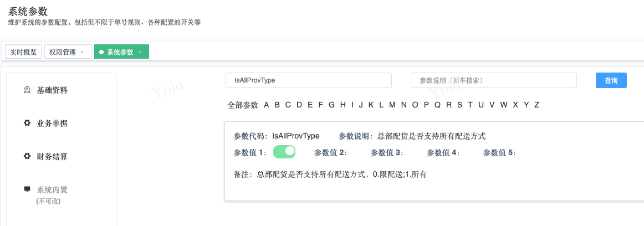Image resolution: width=644 pixels, height=226 pixels.
Task: Click the blue 查询 button
Action: pyautogui.click(x=611, y=80)
